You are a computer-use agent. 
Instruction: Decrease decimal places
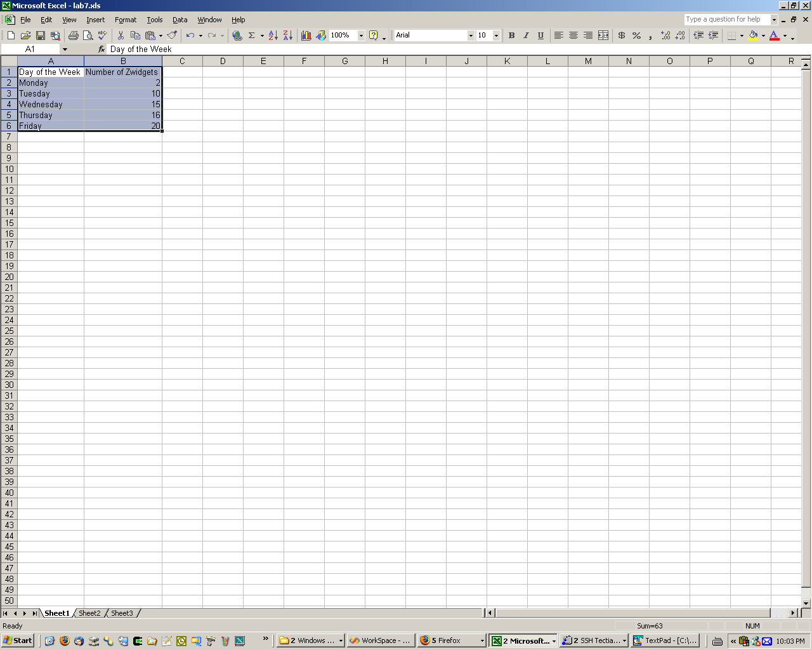click(680, 36)
